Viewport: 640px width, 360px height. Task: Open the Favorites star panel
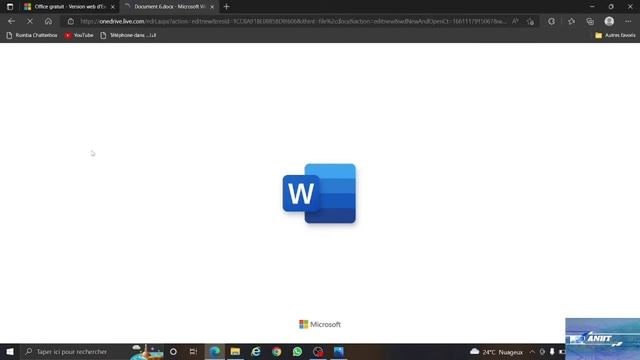(571, 21)
